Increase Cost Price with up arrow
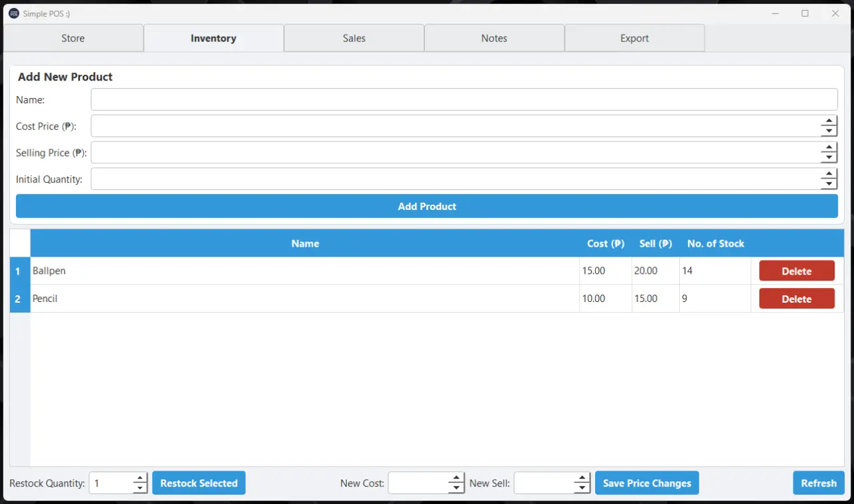 (x=829, y=121)
